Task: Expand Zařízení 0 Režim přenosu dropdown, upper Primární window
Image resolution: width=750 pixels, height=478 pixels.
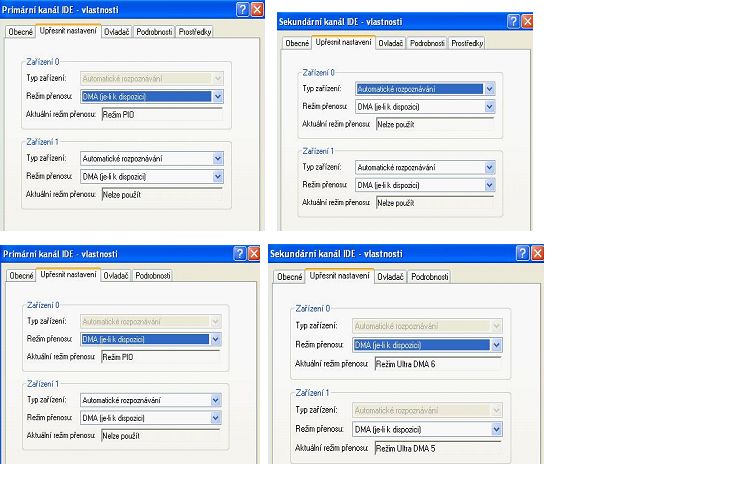Action: (218, 97)
